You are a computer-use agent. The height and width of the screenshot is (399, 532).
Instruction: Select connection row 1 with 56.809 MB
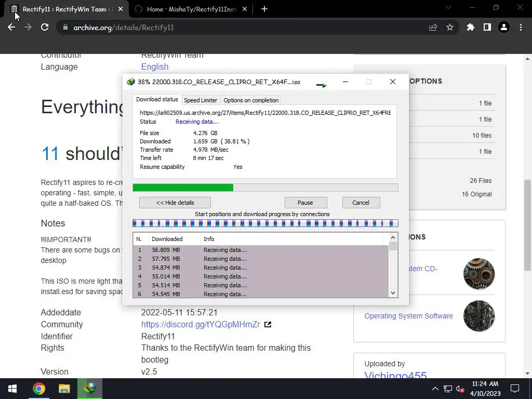point(261,250)
